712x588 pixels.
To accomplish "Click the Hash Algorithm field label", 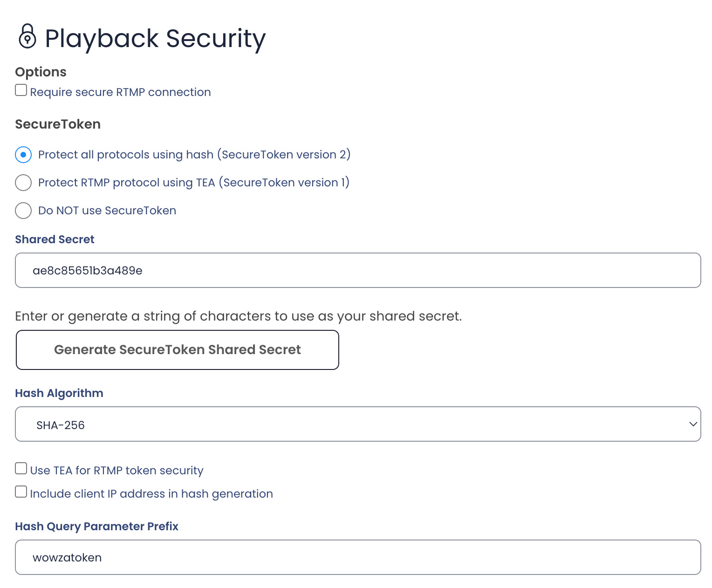I will coord(59,393).
